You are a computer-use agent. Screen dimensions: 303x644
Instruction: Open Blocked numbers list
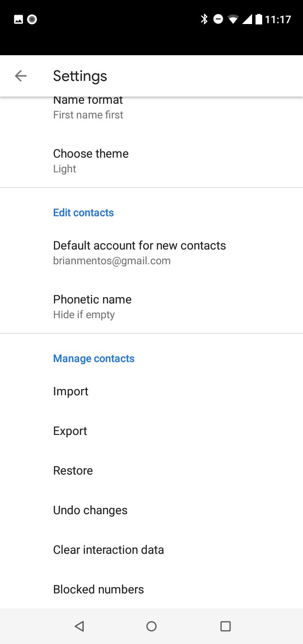click(98, 590)
